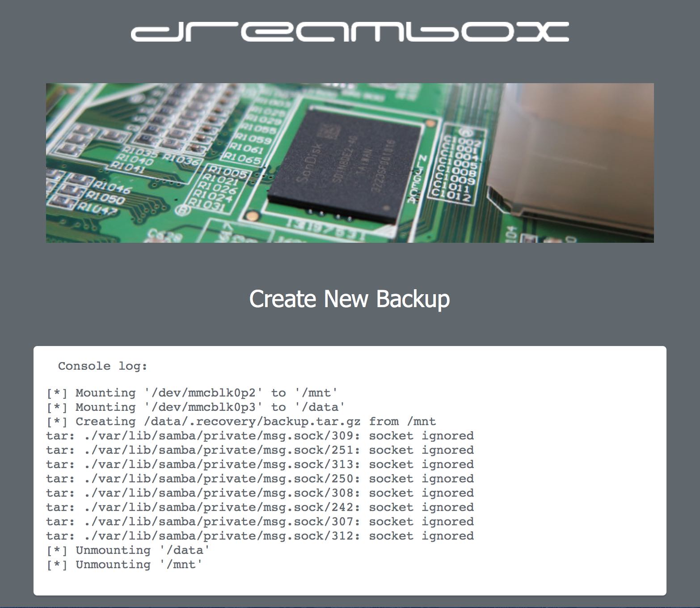700x608 pixels.
Task: Click the 'Creating /data/.recovery/backup.tar.gz' log line
Action: pos(241,422)
